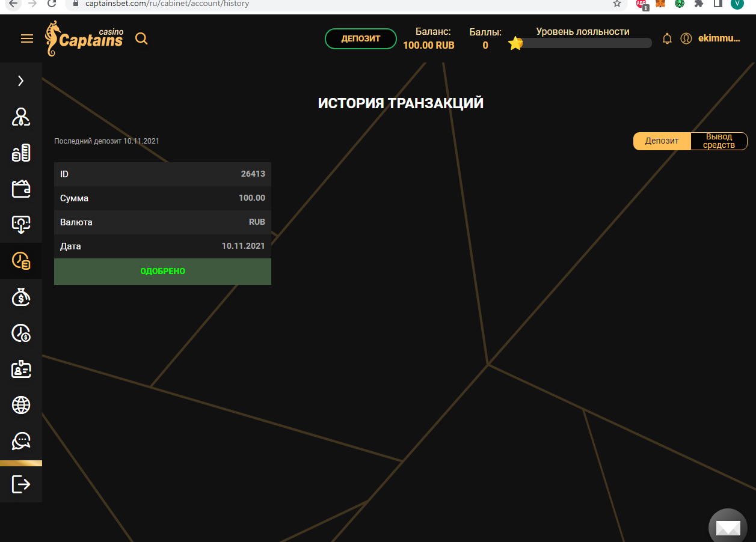Image resolution: width=756 pixels, height=542 pixels.
Task: Click the username ekimmu... link
Action: tap(719, 38)
